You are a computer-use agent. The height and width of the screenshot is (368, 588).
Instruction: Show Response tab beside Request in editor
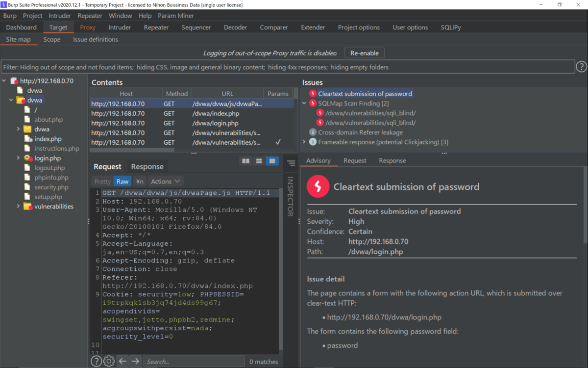click(x=147, y=167)
